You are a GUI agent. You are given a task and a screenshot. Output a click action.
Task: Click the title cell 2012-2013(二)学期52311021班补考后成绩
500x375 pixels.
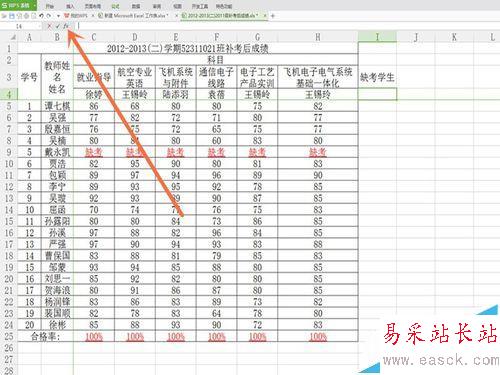[x=188, y=49]
